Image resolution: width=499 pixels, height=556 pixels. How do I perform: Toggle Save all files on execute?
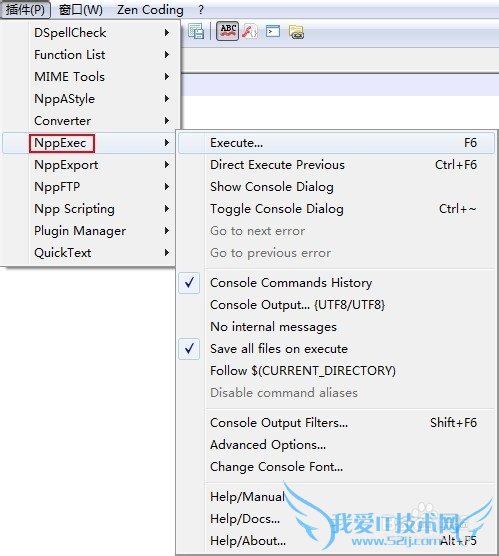click(189, 349)
